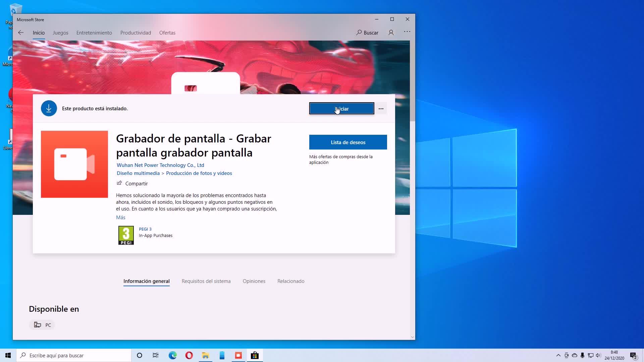Click the PEGI 3 rating badge
Image resolution: width=644 pixels, height=362 pixels.
click(126, 235)
